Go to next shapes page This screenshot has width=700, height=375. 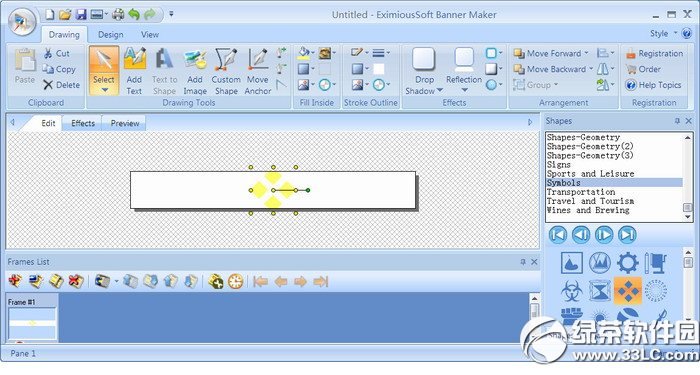pyautogui.click(x=604, y=235)
